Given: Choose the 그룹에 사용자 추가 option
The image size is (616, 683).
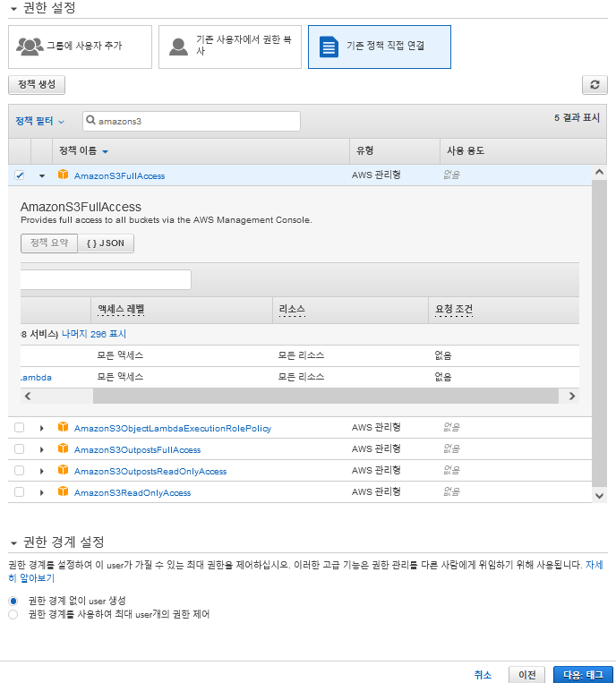Looking at the screenshot, I should pos(81,47).
